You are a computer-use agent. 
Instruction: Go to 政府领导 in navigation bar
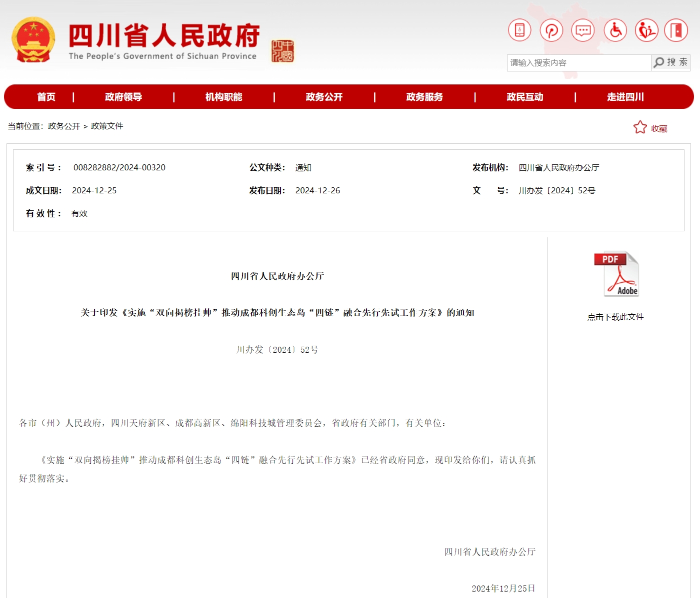coord(123,97)
